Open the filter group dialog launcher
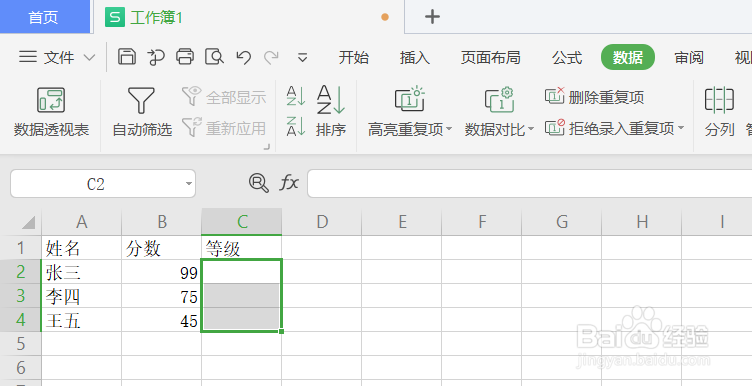Viewport: 752px width, 386px height. pos(267,147)
